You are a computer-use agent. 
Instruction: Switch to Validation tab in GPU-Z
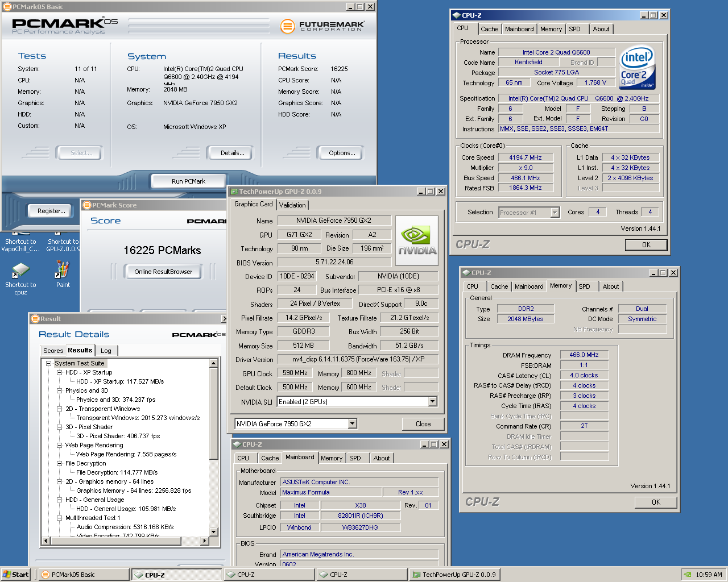point(292,205)
